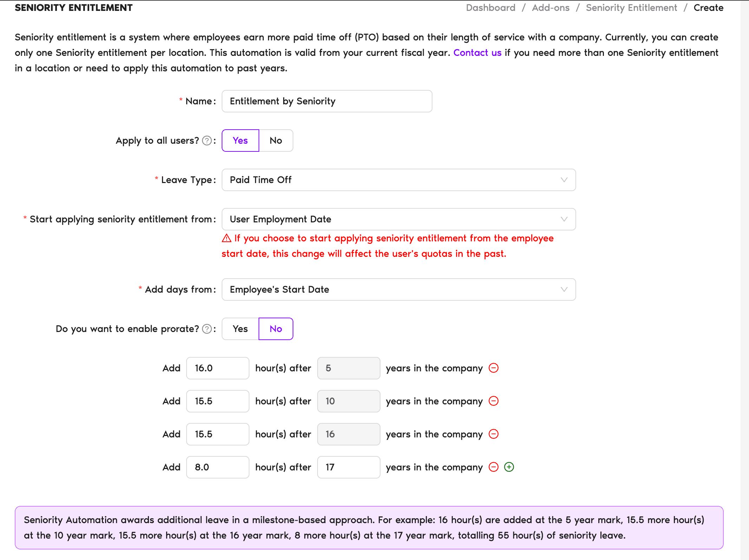Image resolution: width=749 pixels, height=560 pixels.
Task: Enable prorate by selecting Yes
Action: pyautogui.click(x=240, y=328)
